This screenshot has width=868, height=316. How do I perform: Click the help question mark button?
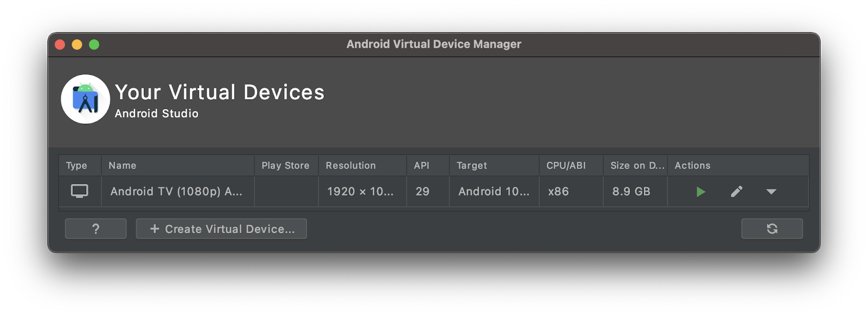95,229
